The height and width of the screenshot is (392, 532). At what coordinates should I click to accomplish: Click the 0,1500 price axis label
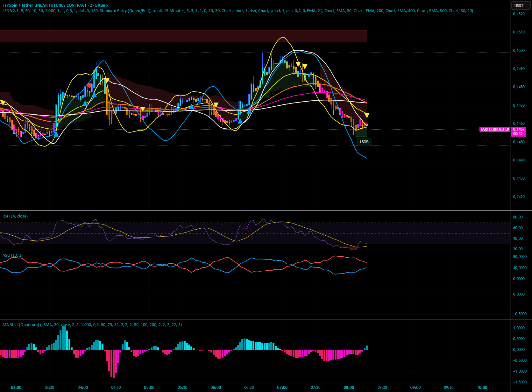tap(519, 51)
